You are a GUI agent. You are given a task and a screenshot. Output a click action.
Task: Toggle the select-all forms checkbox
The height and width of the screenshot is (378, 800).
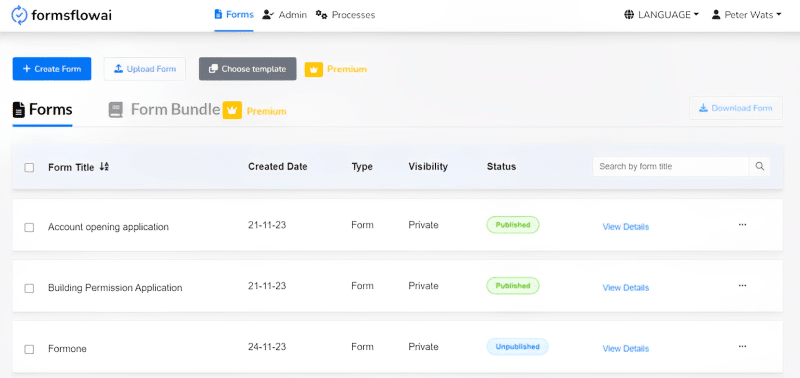[x=29, y=167]
